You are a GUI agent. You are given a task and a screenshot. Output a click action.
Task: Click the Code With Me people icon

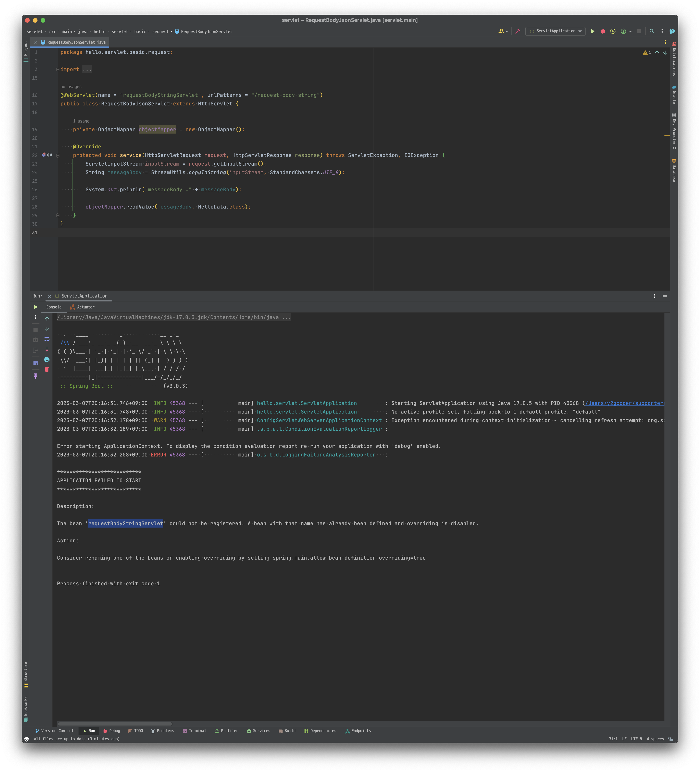tap(501, 31)
